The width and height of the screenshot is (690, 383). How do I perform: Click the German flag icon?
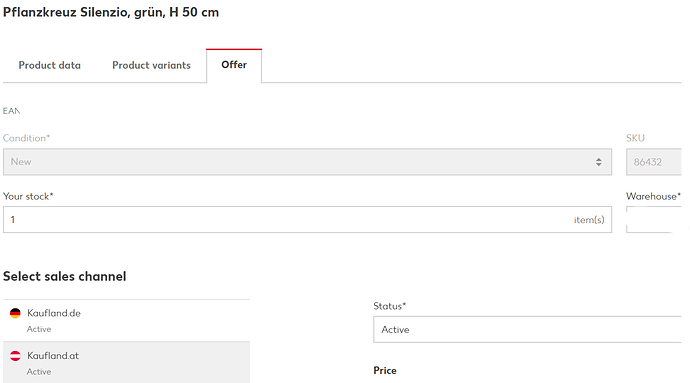(x=15, y=313)
